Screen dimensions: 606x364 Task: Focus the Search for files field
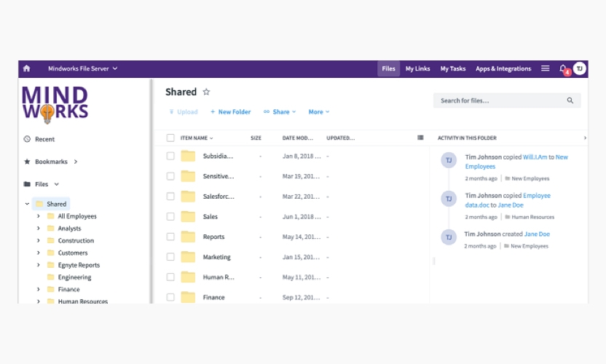click(x=499, y=100)
